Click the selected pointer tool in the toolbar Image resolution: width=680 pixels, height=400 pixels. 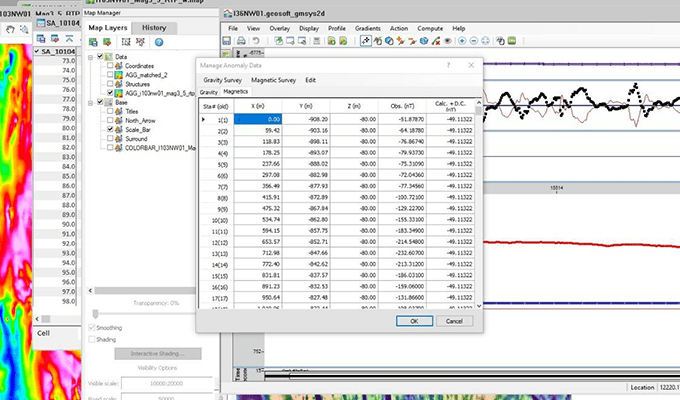coord(367,41)
